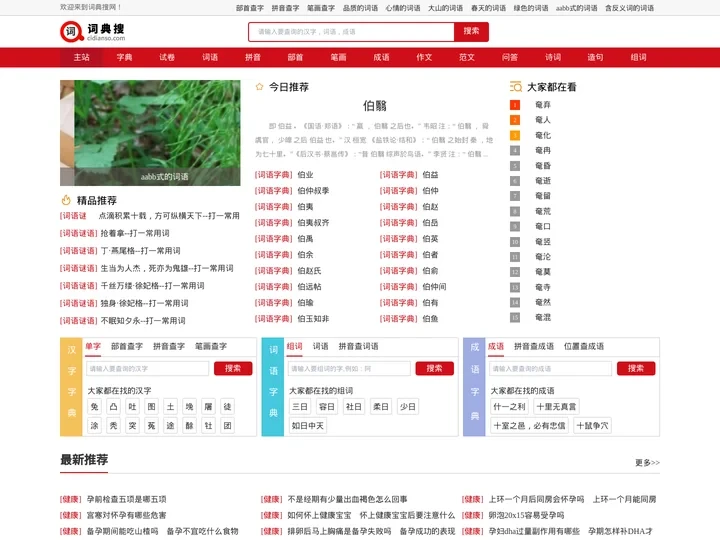Image resolution: width=720 pixels, height=540 pixels.
Task: Switch to the 位置查成语 tab
Action: (x=584, y=347)
